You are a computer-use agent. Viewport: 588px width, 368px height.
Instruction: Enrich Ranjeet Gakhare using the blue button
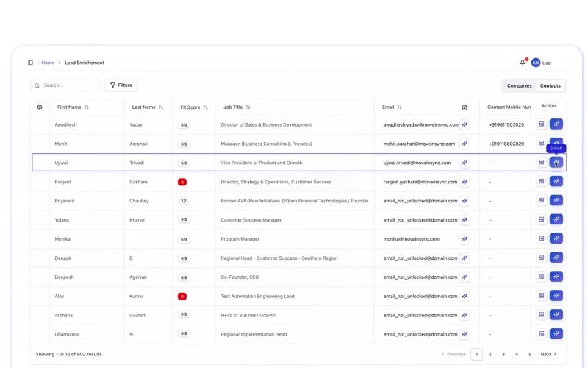[556, 181]
